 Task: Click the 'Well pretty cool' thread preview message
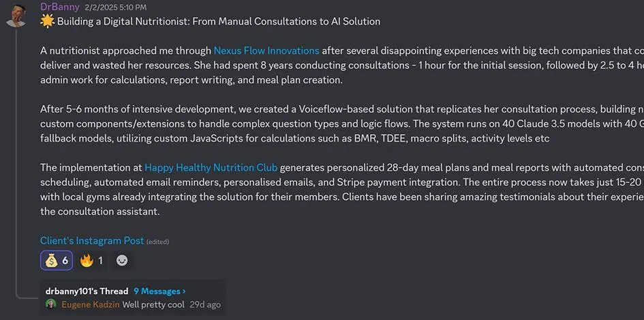153,304
